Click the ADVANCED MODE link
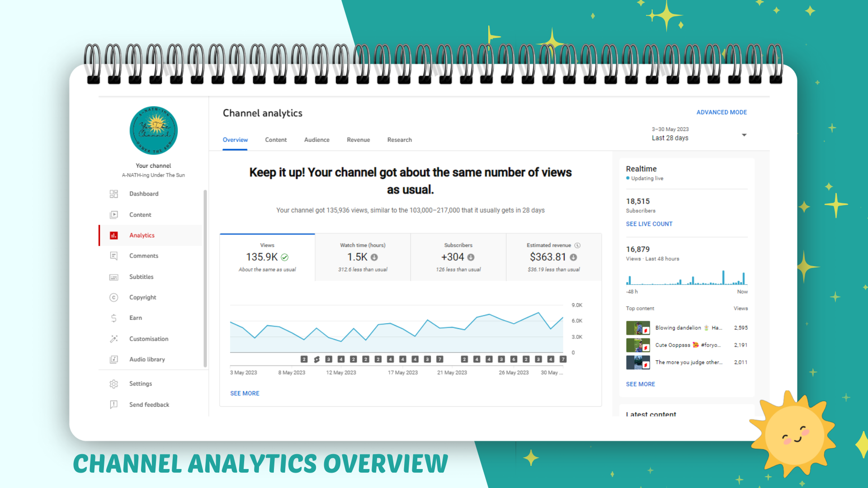This screenshot has height=488, width=868. point(721,112)
